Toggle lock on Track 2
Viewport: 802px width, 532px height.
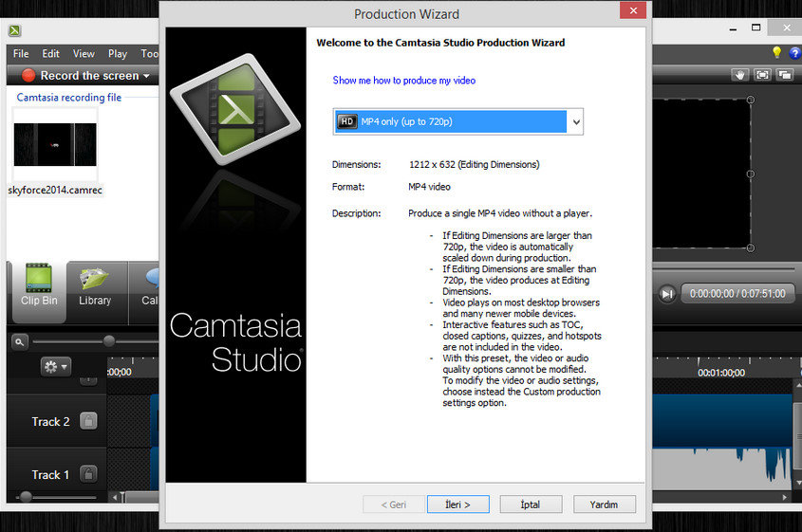[88, 421]
